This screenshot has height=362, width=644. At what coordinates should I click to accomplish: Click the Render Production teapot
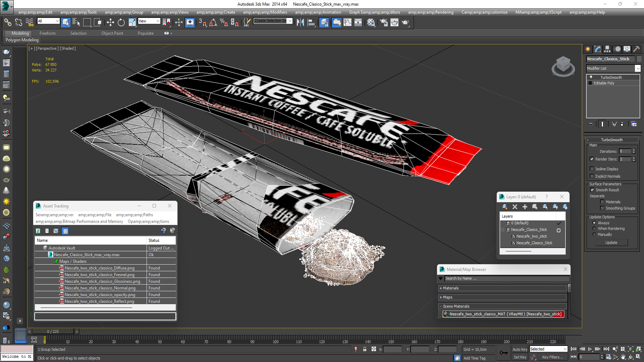coord(406,22)
